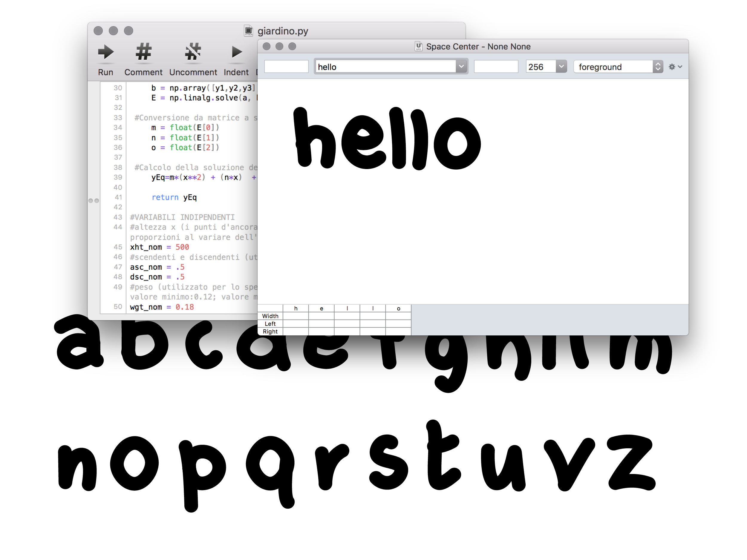This screenshot has width=747, height=560.
Task: Click the return yEq code line
Action: coord(174,197)
